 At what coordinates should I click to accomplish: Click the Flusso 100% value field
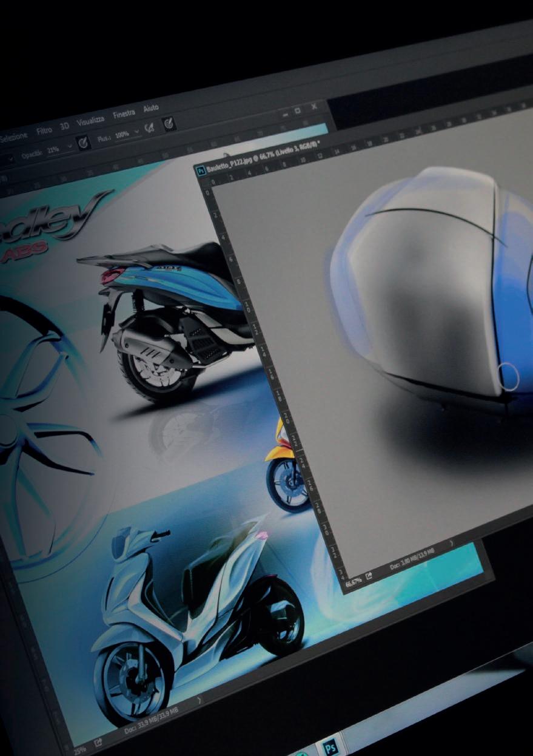click(122, 135)
